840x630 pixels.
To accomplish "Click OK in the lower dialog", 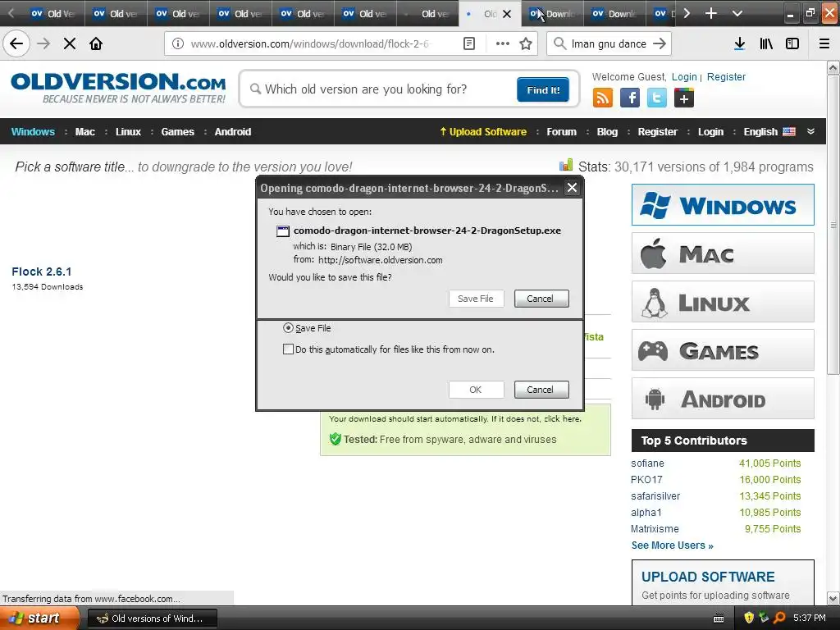I will tap(476, 390).
